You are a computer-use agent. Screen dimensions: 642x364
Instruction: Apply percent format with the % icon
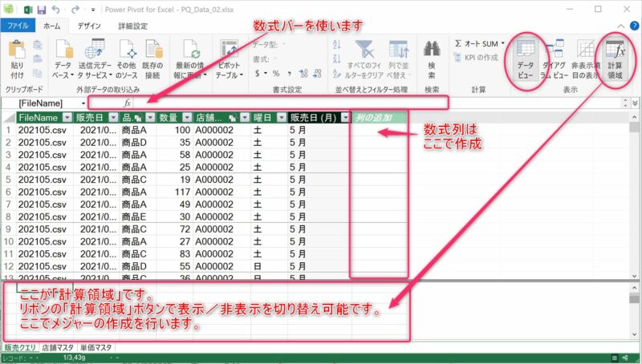coord(276,74)
